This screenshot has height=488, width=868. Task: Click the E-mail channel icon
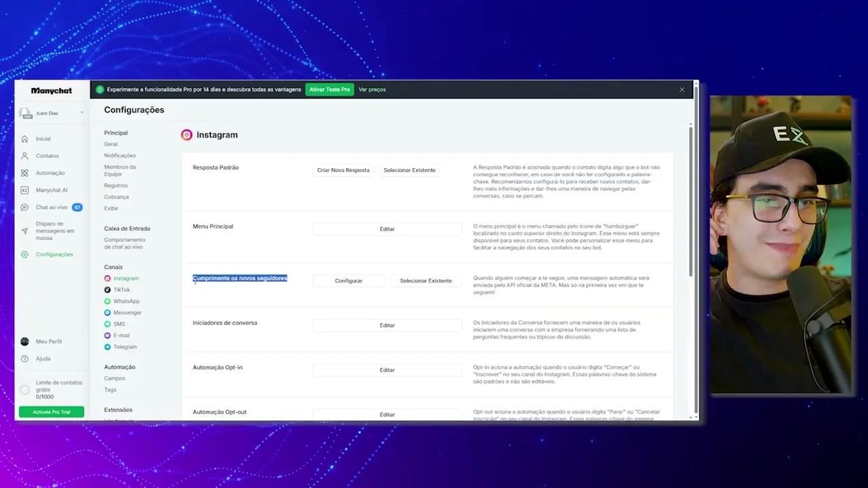coord(107,335)
